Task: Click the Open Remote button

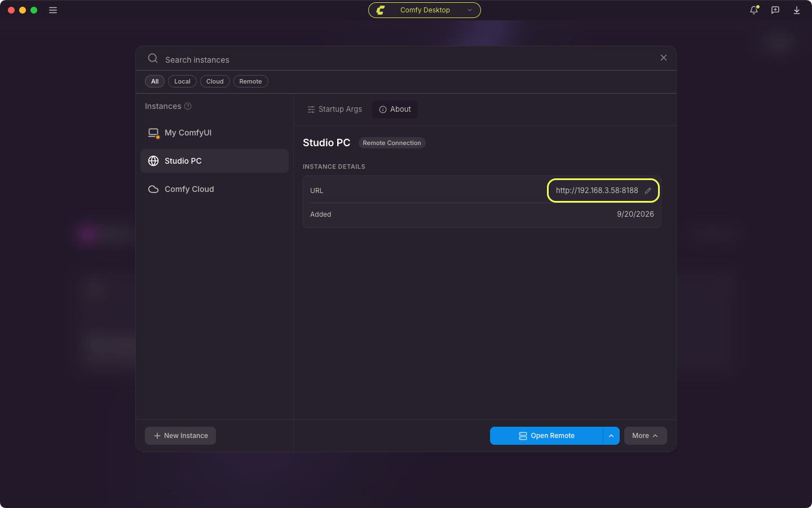Action: (x=546, y=436)
